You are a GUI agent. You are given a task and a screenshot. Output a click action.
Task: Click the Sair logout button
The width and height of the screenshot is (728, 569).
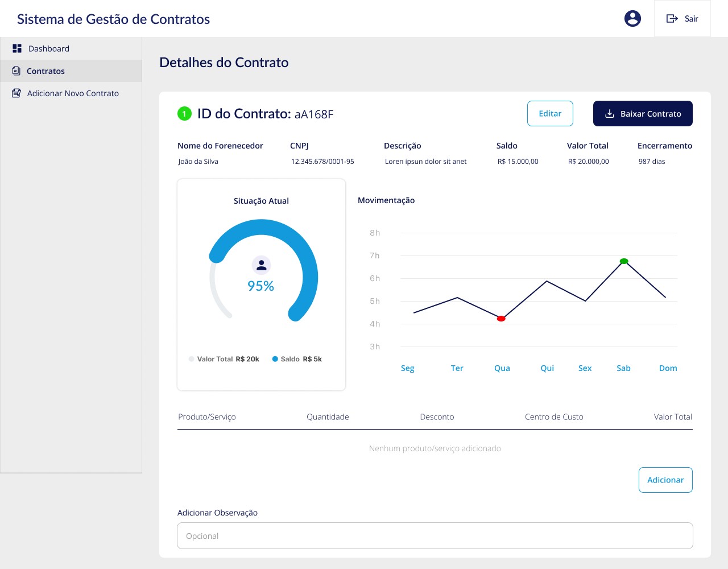[x=682, y=19]
